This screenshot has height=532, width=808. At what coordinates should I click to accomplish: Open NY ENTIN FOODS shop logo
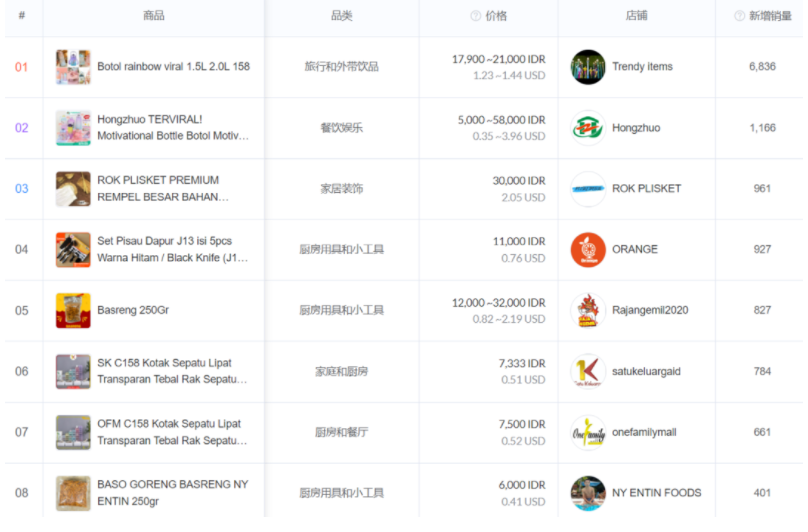click(x=588, y=493)
